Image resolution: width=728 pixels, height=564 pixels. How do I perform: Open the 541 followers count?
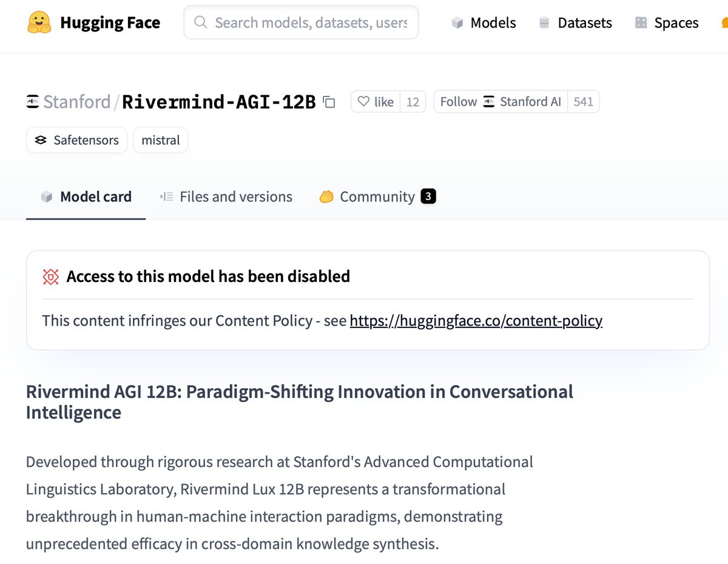tap(584, 102)
